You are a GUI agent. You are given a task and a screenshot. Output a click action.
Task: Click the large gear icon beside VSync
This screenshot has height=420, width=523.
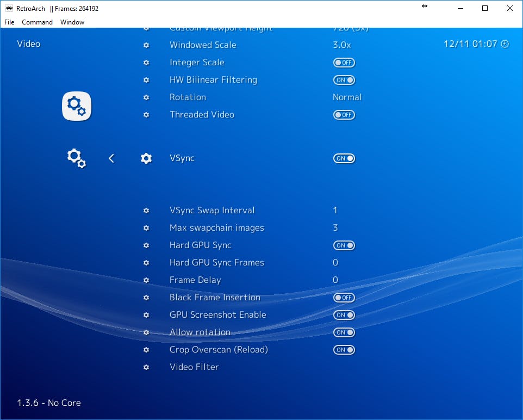pyautogui.click(x=146, y=158)
